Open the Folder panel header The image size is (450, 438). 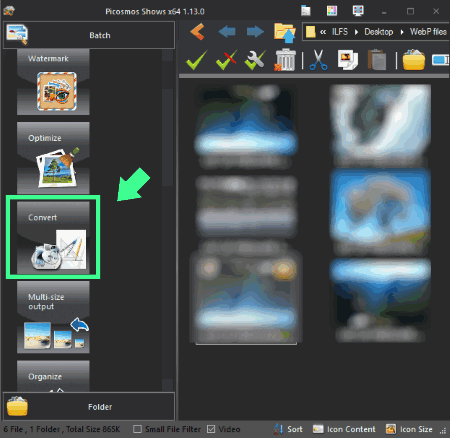click(89, 406)
